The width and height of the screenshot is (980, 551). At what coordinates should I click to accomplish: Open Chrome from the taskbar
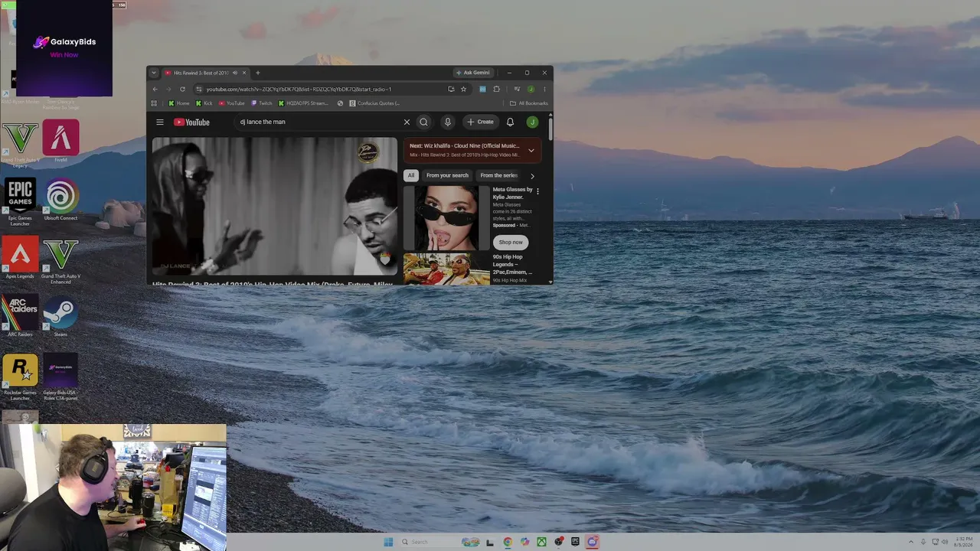(508, 542)
